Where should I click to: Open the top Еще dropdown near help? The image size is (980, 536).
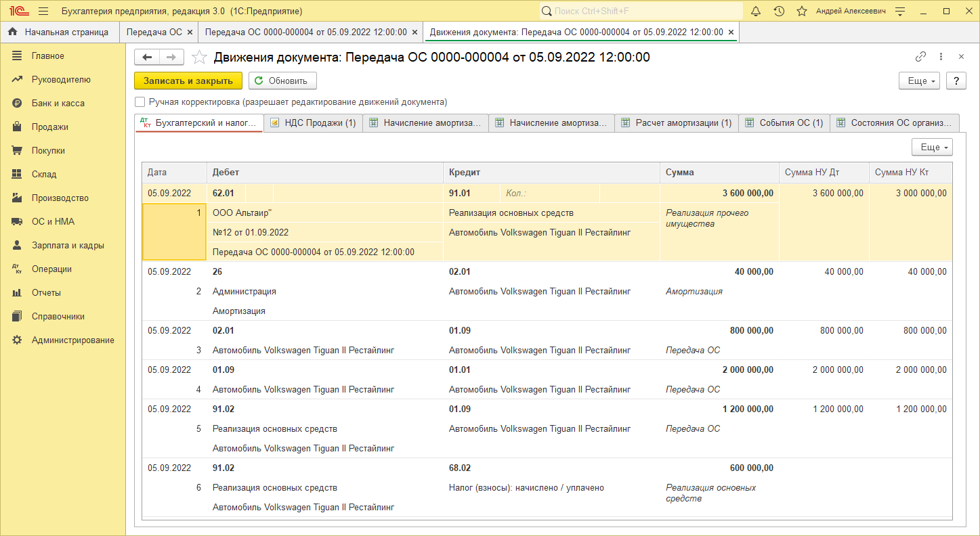[919, 81]
